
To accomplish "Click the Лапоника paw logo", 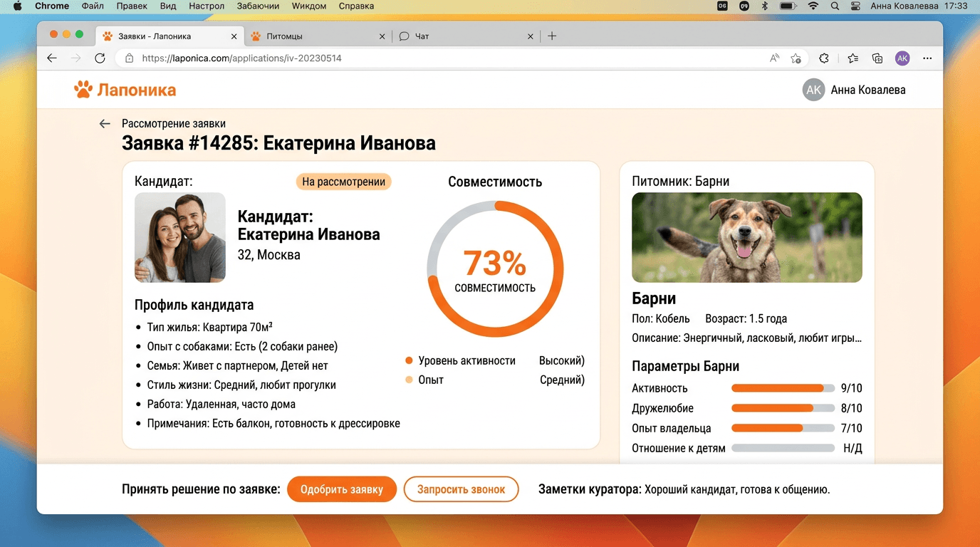I will pyautogui.click(x=125, y=90).
